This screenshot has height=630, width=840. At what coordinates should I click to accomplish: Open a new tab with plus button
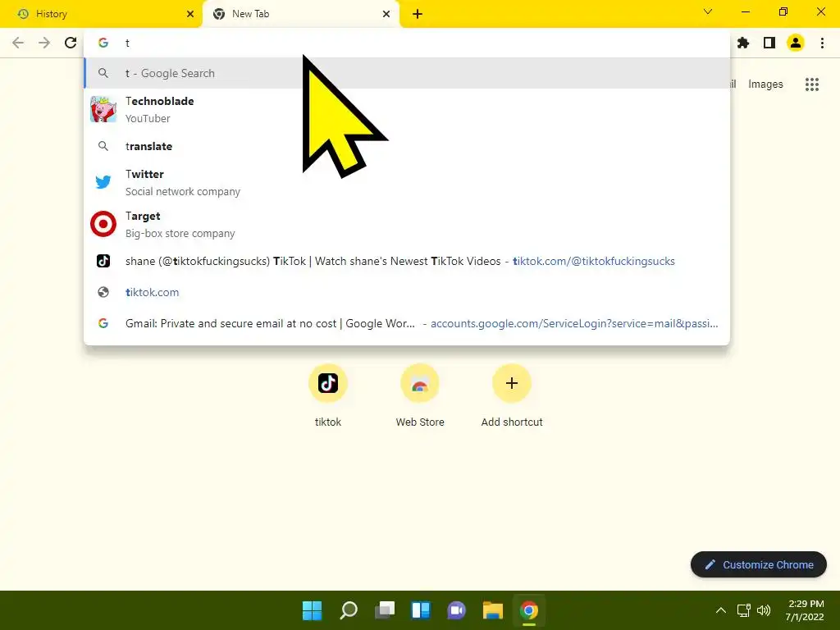click(418, 14)
